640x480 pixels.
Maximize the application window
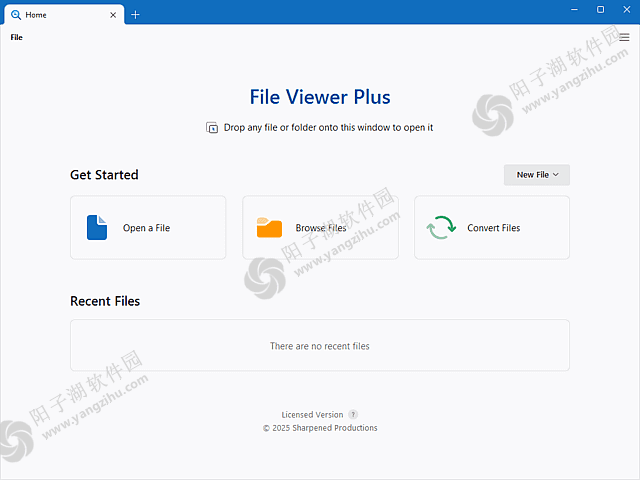(x=600, y=9)
